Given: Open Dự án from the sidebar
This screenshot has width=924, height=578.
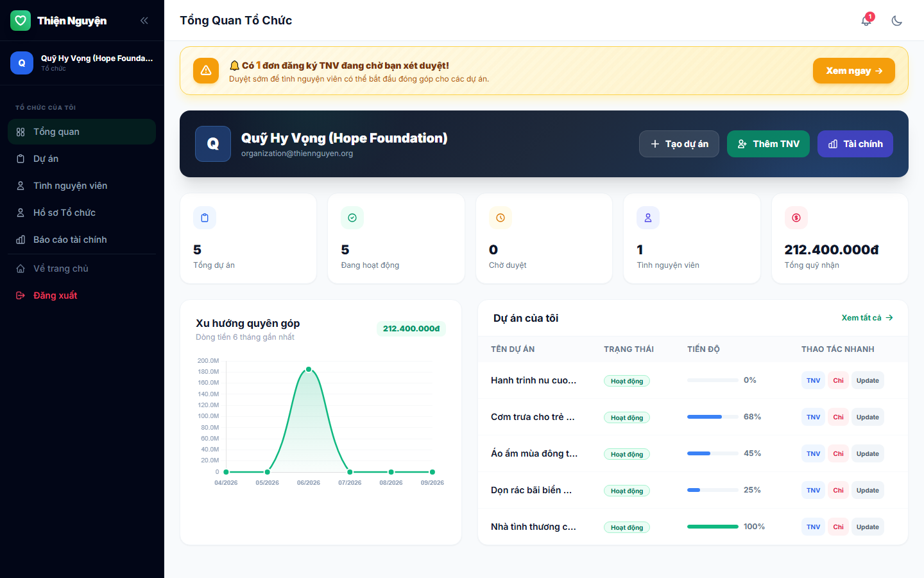Looking at the screenshot, I should point(82,159).
